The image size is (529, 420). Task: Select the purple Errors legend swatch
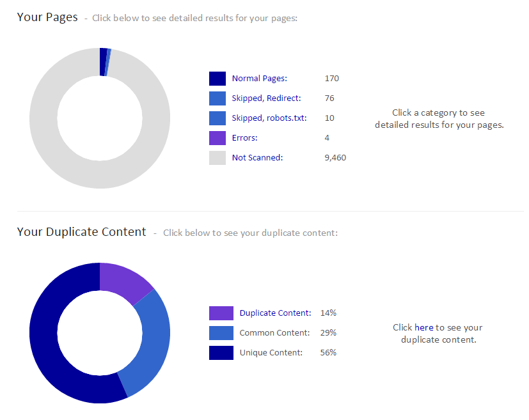[217, 138]
